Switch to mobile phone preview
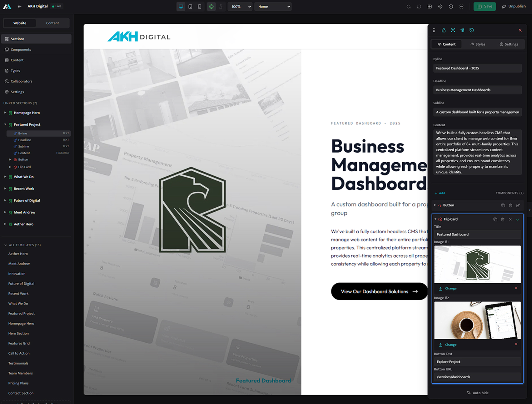The width and height of the screenshot is (532, 404). (x=199, y=6)
